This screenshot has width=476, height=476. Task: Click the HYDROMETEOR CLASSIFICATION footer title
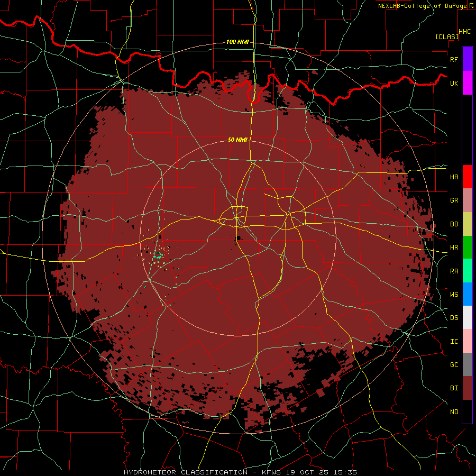tap(186, 472)
